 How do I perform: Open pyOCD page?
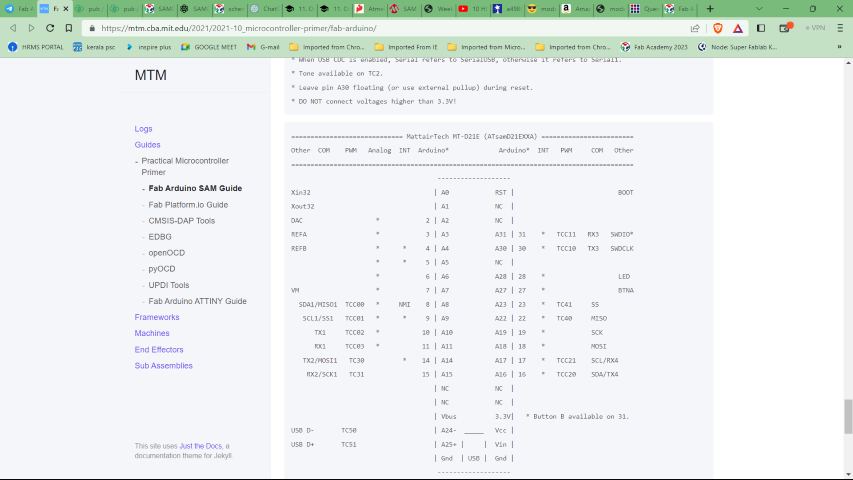tap(162, 269)
